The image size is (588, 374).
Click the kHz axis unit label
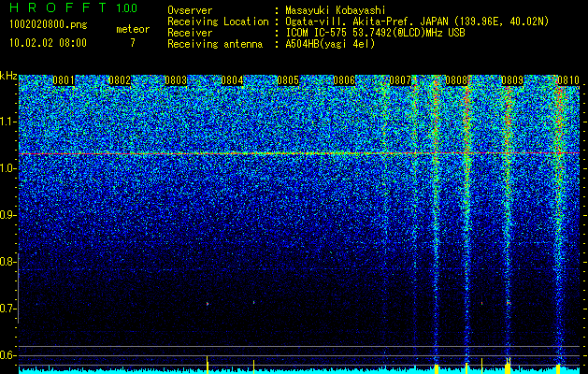coord(8,76)
